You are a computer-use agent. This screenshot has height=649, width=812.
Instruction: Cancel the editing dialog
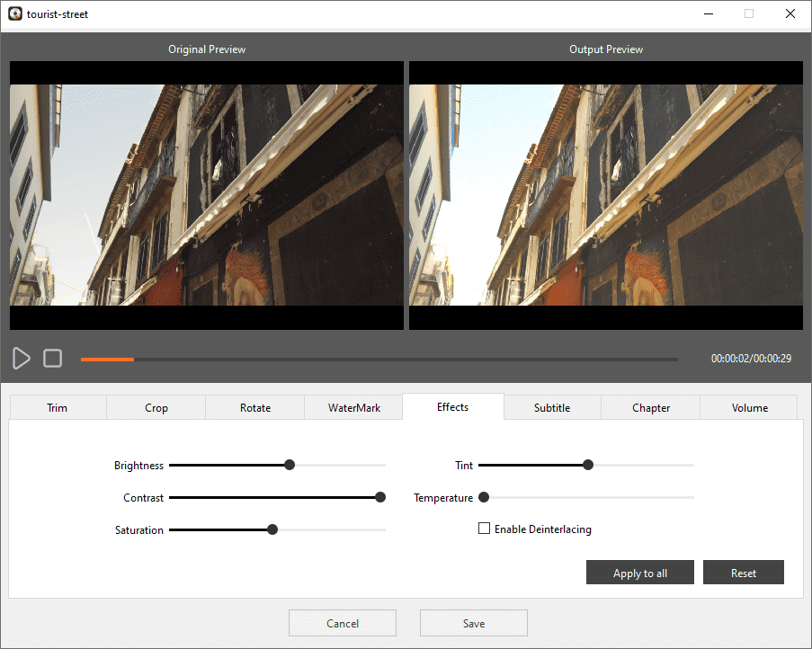tap(343, 623)
